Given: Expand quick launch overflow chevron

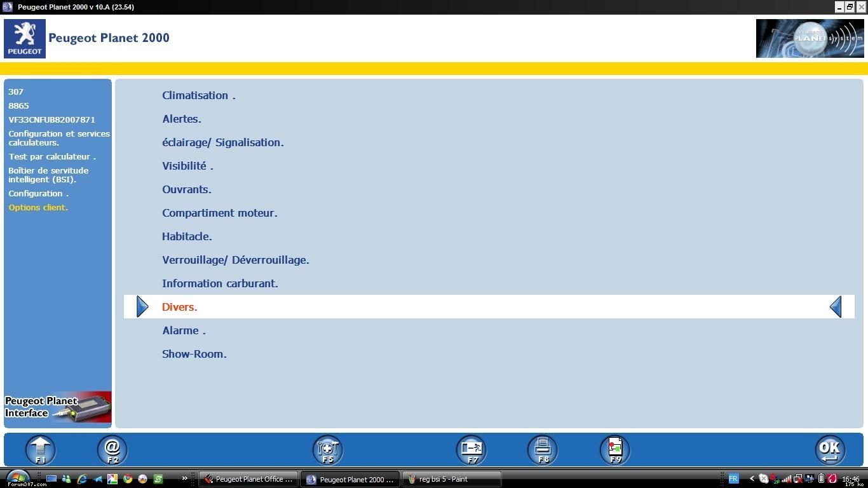Looking at the screenshot, I should pyautogui.click(x=185, y=478).
